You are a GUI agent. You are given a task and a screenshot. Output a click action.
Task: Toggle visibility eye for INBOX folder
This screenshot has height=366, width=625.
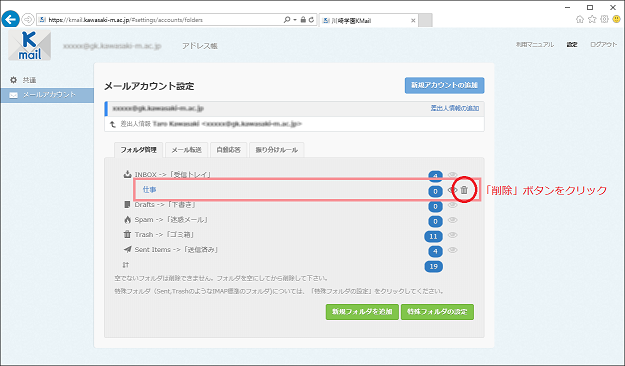(x=452, y=175)
